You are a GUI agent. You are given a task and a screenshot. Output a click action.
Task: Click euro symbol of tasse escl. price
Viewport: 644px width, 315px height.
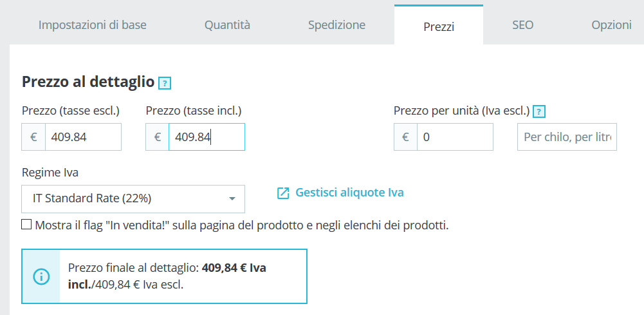(x=33, y=137)
